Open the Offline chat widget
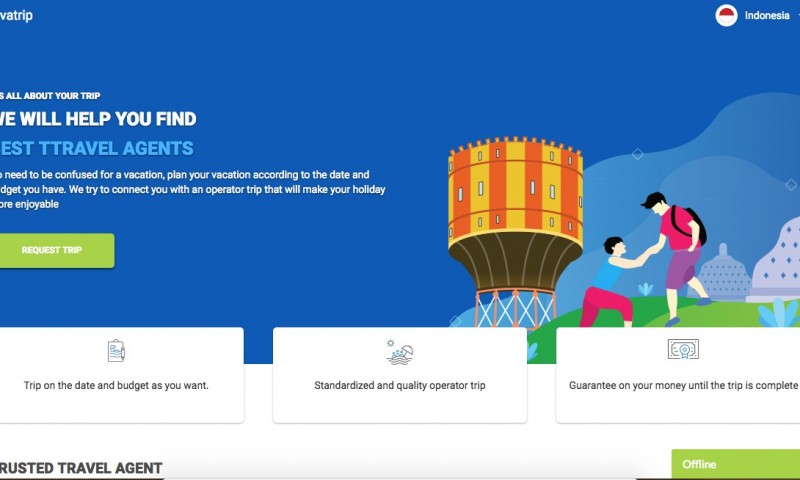Screen dimensions: 800x480 [736, 464]
